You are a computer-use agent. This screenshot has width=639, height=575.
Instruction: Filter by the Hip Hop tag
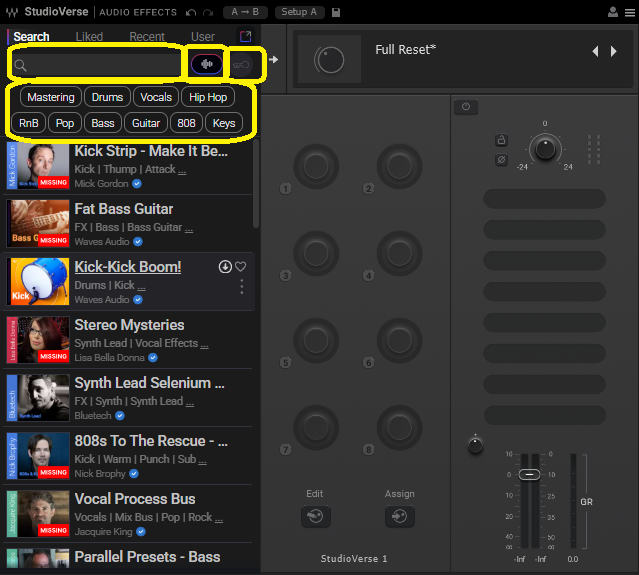tap(208, 97)
